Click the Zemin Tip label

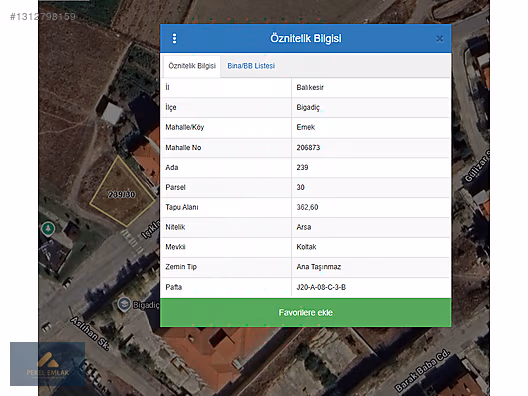[181, 267]
